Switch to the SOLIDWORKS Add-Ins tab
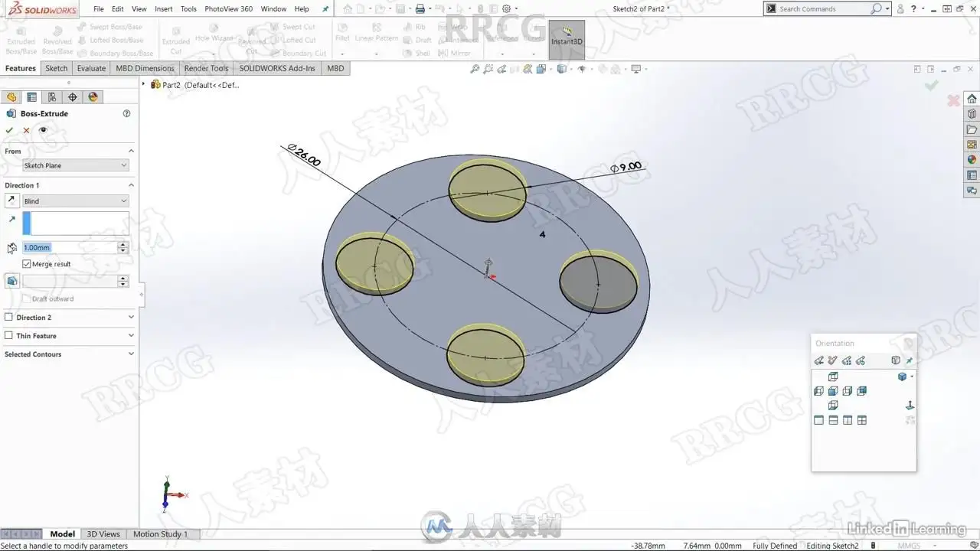The height and width of the screenshot is (551, 980). pyautogui.click(x=277, y=68)
